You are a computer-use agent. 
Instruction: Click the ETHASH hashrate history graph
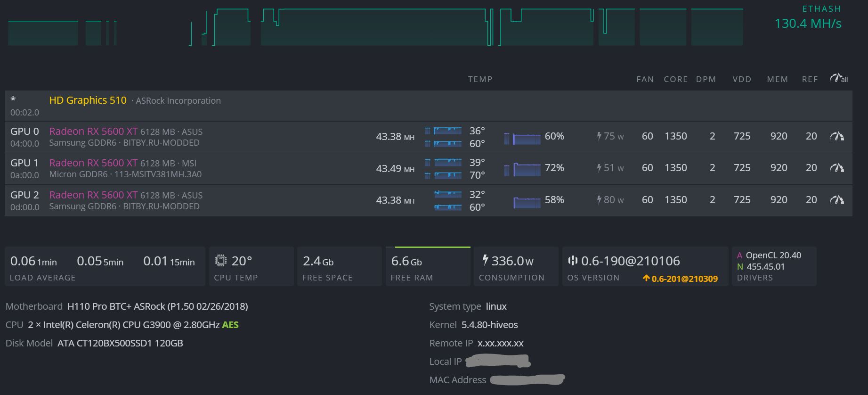point(375,27)
